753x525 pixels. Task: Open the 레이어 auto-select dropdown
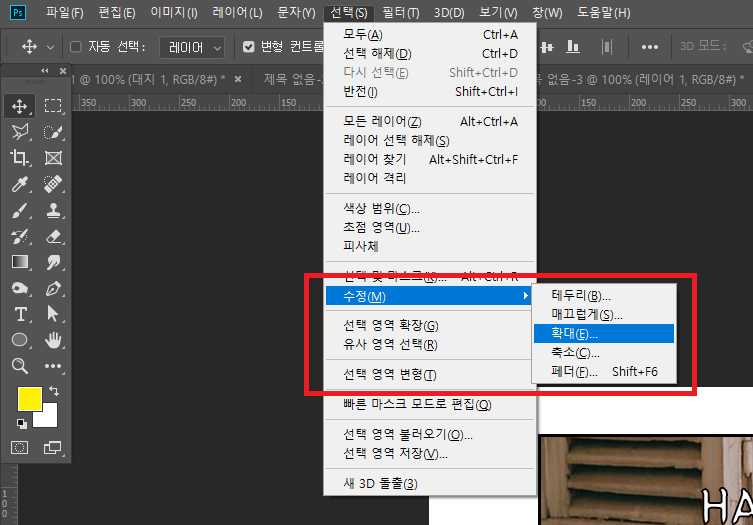[x=194, y=47]
